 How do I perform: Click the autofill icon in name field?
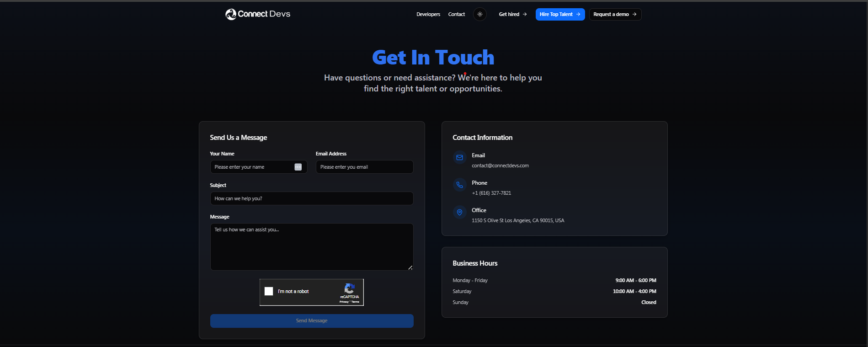point(298,167)
